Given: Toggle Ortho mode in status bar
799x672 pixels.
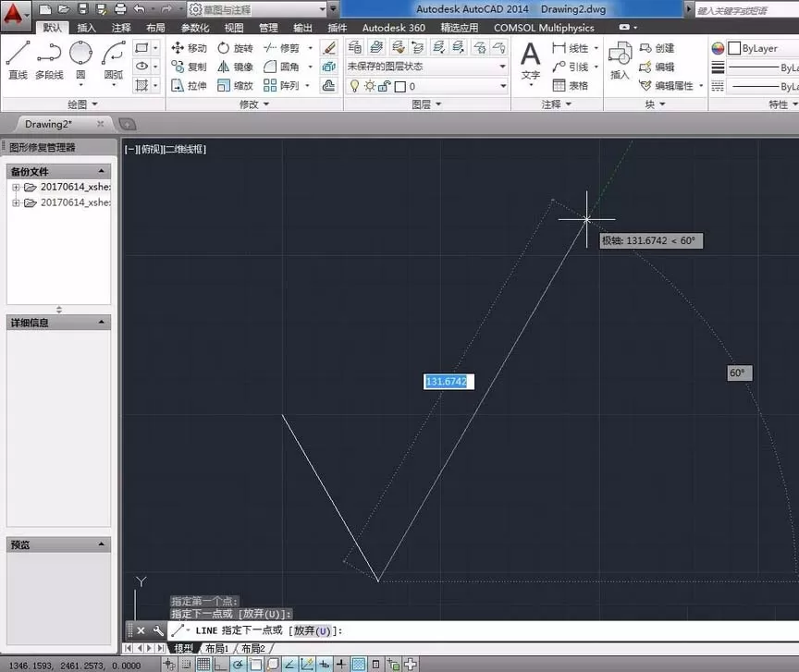Looking at the screenshot, I should 220,664.
